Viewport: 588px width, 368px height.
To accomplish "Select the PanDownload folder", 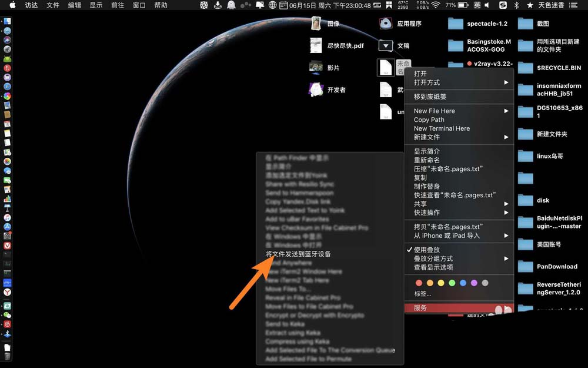I will 525,267.
